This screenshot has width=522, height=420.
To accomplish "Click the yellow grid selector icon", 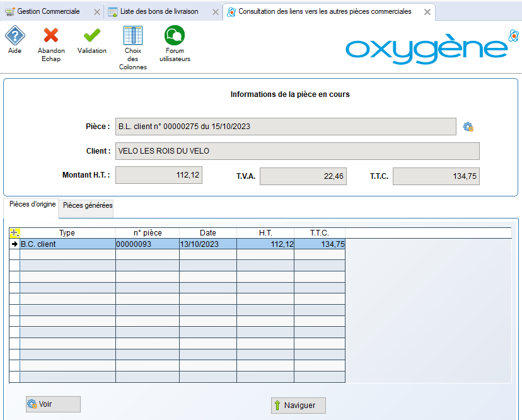I will (14, 233).
